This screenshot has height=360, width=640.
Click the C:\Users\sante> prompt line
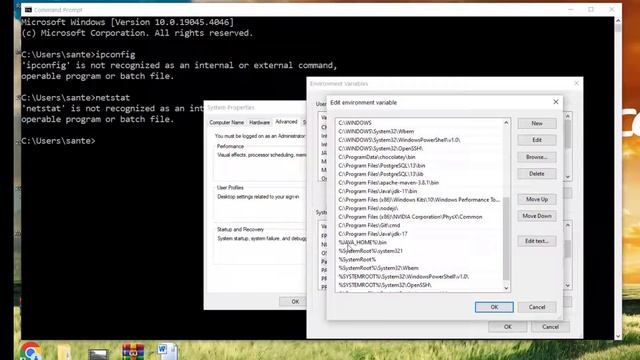pos(58,141)
